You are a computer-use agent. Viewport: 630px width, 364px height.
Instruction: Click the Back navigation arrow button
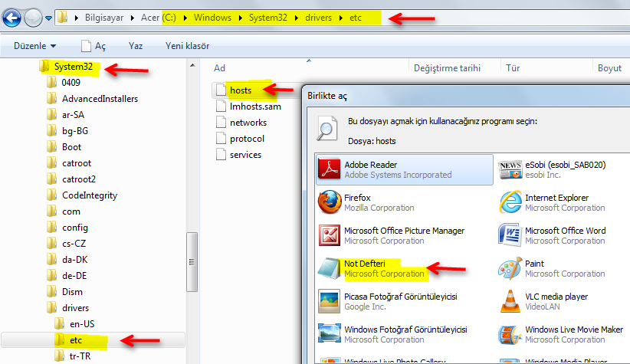click(11, 18)
